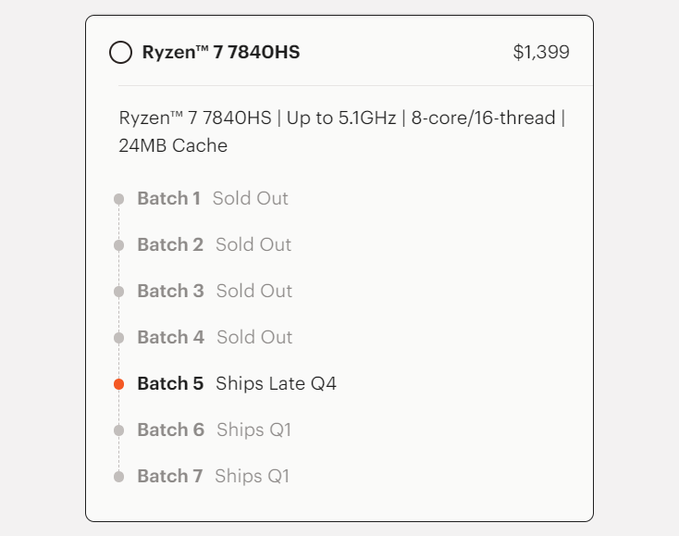The height and width of the screenshot is (536, 679).
Task: Click the Batch 6 timeline dot
Action: pyautogui.click(x=119, y=430)
